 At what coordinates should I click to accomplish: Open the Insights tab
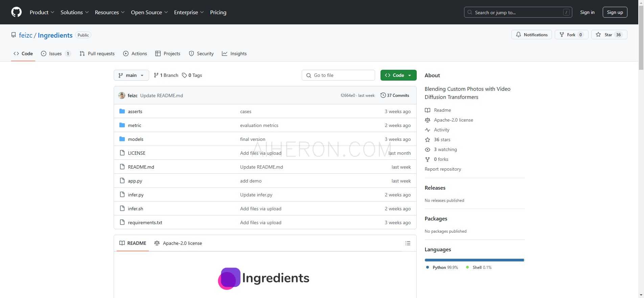click(234, 54)
